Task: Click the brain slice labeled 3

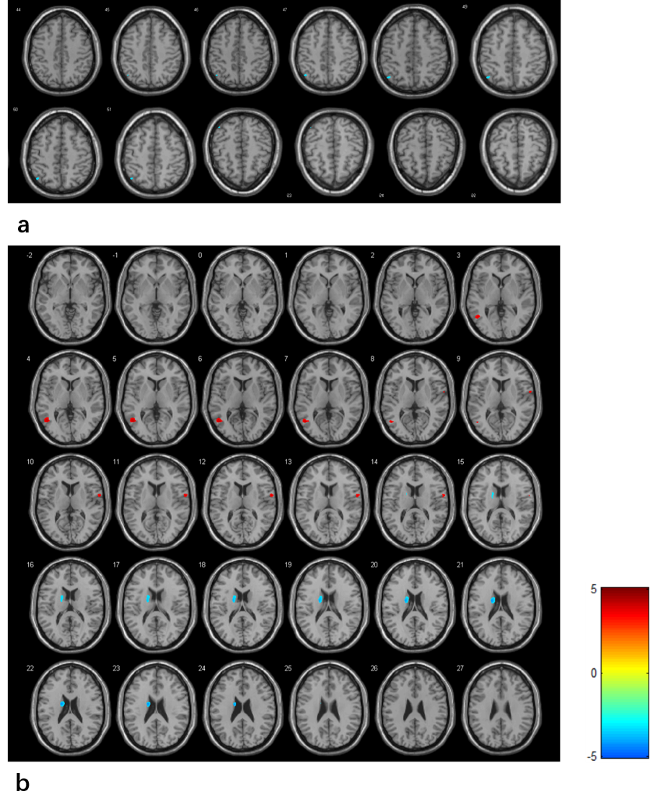Action: pos(500,296)
